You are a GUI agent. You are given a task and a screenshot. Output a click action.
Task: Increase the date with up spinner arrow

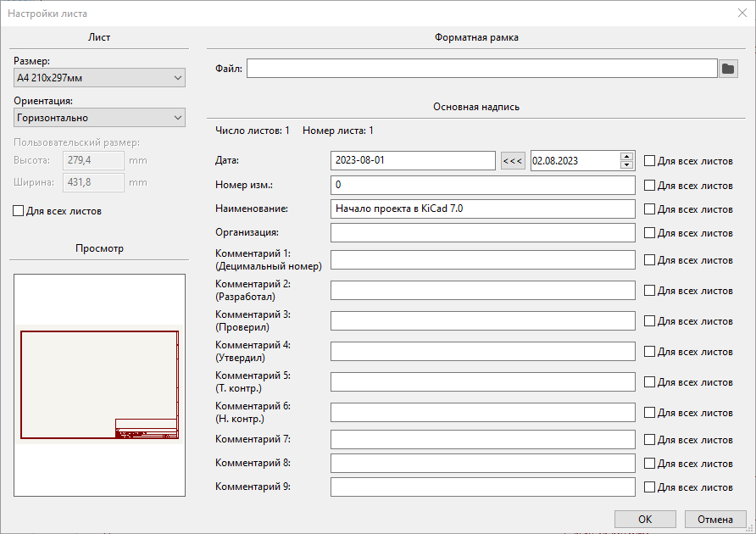coord(627,156)
